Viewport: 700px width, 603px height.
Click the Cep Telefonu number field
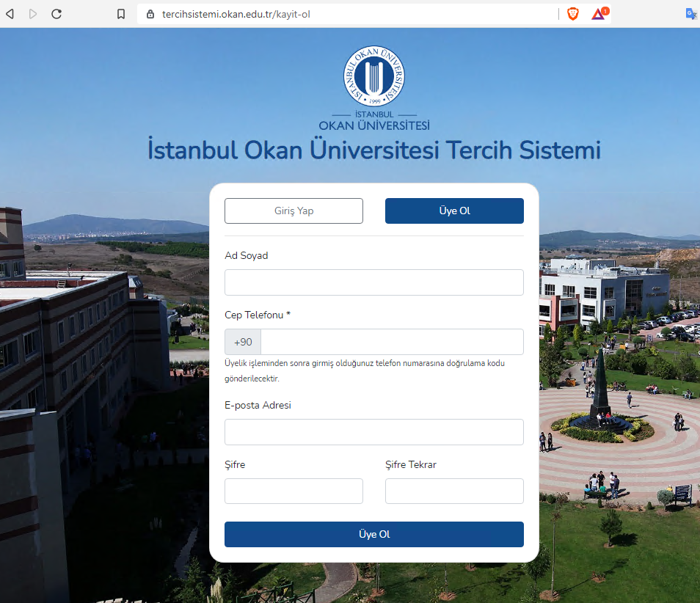393,341
